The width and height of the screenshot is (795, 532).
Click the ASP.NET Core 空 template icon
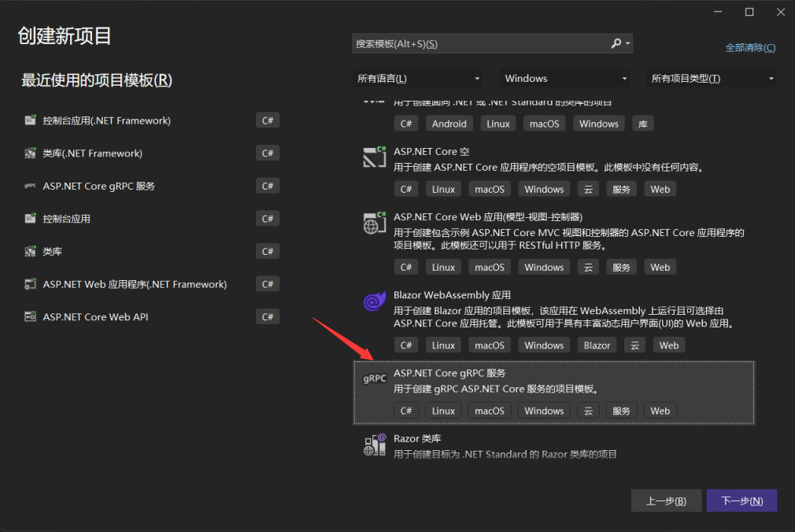click(x=374, y=157)
